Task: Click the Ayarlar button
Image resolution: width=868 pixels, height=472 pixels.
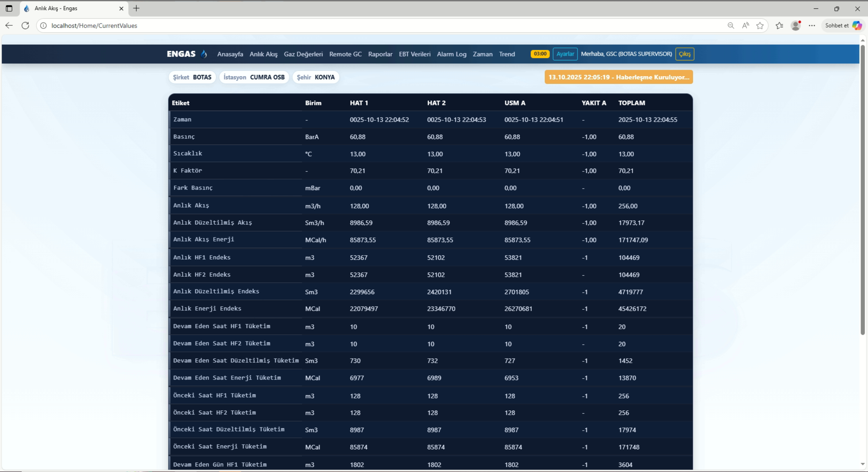Action: pyautogui.click(x=565, y=54)
